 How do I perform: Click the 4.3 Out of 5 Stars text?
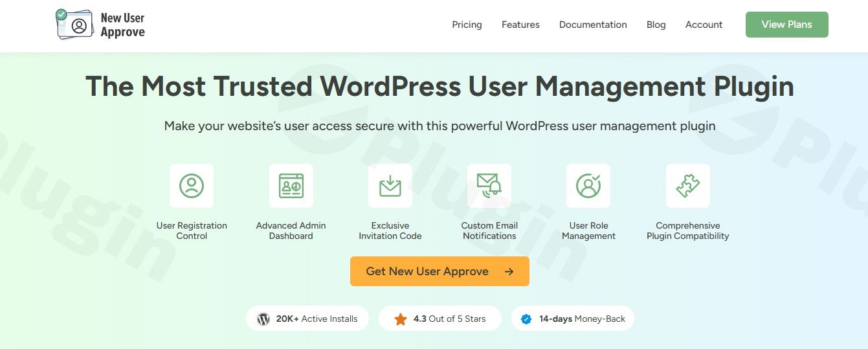tap(449, 319)
